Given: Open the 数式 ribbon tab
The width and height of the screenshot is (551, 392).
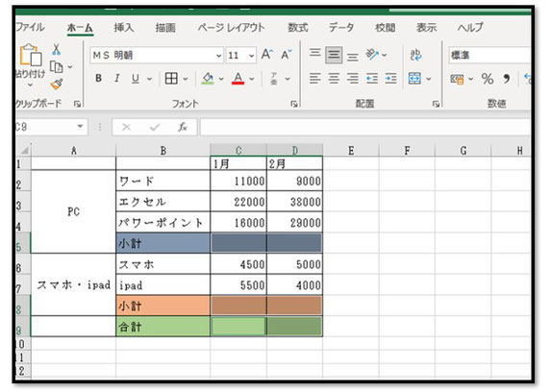Looking at the screenshot, I should click(x=298, y=28).
